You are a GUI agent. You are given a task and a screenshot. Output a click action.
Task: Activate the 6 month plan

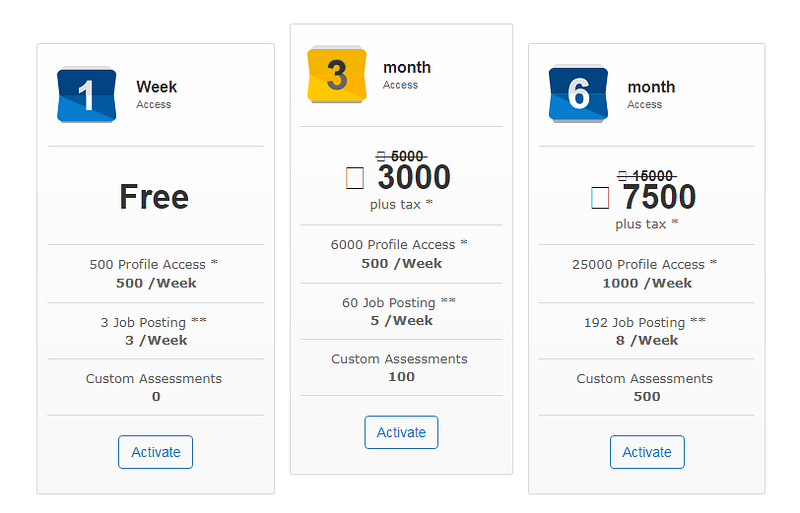pos(647,452)
